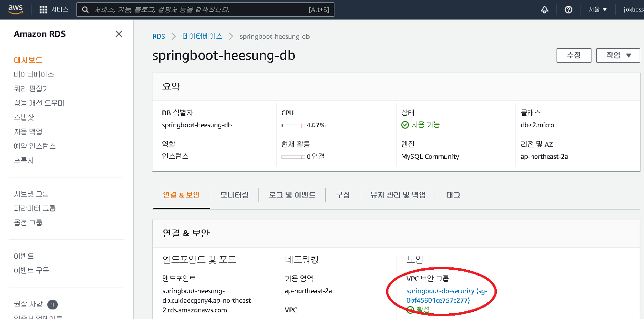Go to RDS breadcrumb link
This screenshot has width=644, height=319.
(x=159, y=36)
